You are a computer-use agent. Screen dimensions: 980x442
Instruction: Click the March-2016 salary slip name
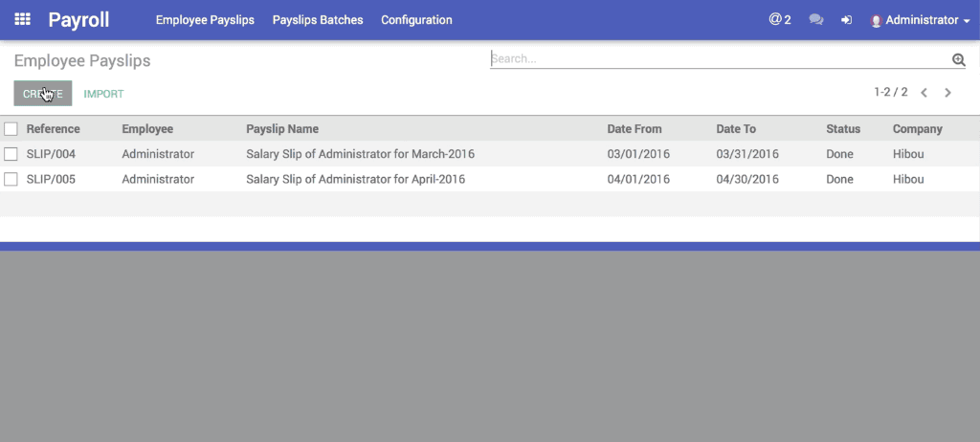click(361, 154)
